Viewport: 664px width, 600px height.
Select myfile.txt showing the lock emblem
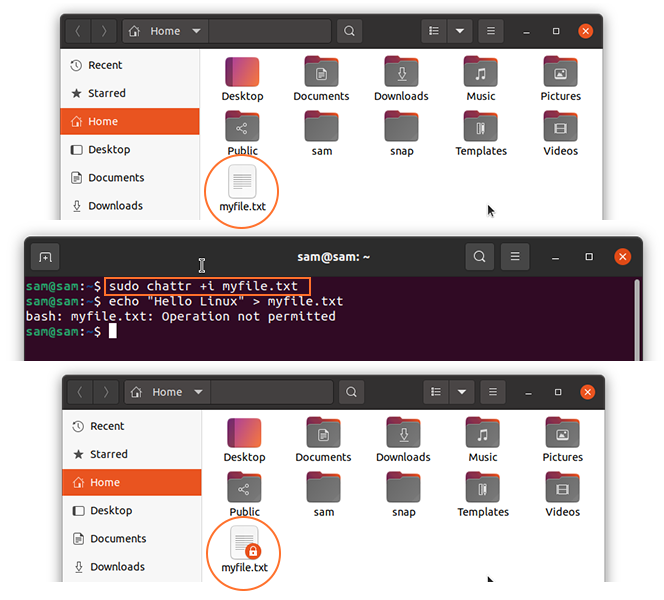point(245,547)
